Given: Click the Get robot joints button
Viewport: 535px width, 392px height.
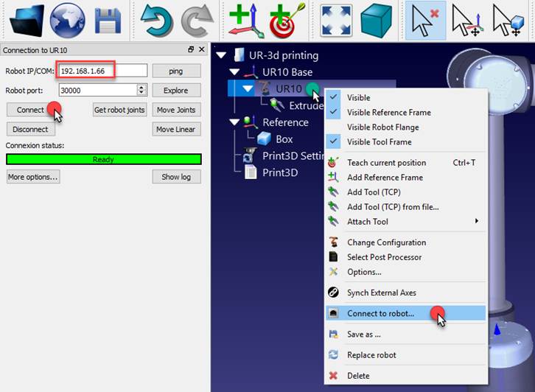Looking at the screenshot, I should coord(120,110).
